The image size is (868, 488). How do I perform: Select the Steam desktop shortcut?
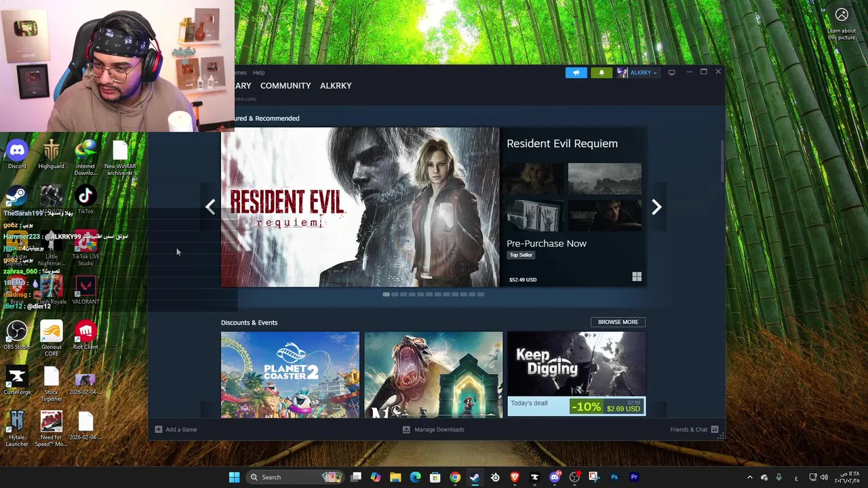tap(17, 197)
